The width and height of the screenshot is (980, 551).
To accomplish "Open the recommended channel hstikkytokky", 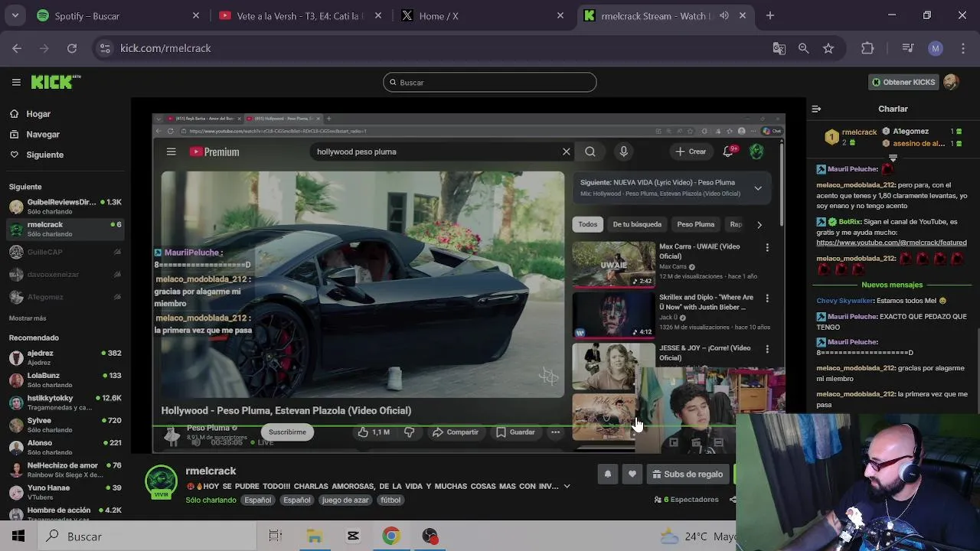I will 65,403.
